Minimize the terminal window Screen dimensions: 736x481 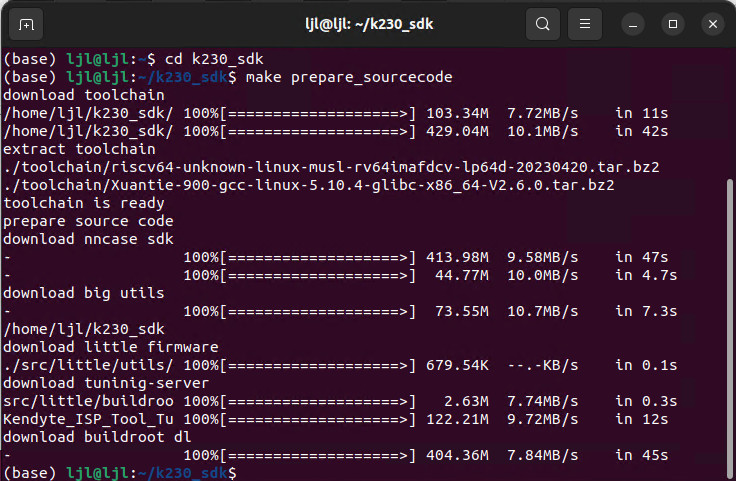(x=633, y=24)
